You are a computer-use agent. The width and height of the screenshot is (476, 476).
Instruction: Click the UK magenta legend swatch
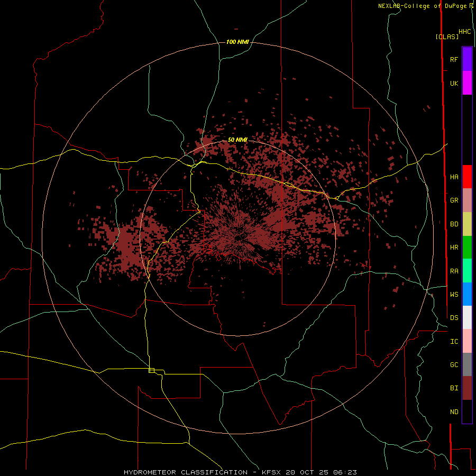tap(467, 83)
